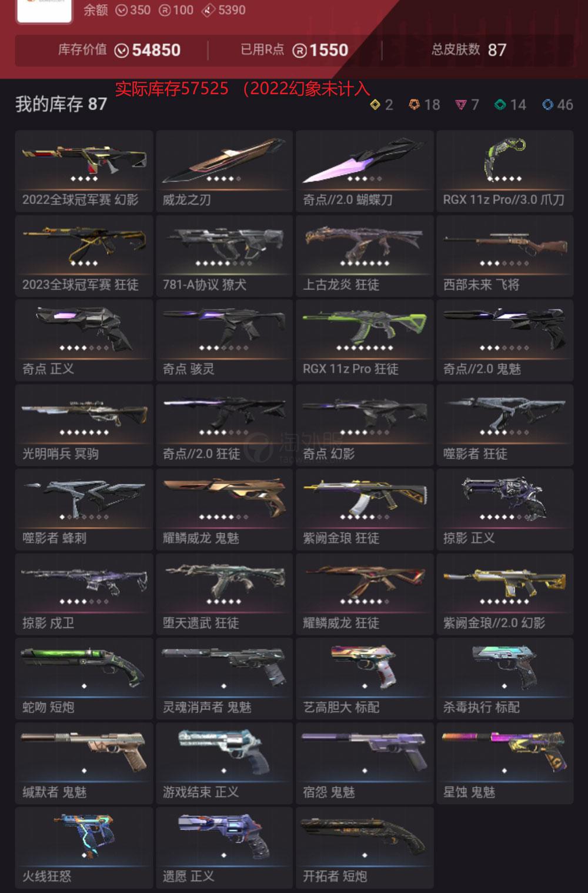This screenshot has height=893, width=588.
Task: Select the green tier filter showing 14
Action: [510, 105]
